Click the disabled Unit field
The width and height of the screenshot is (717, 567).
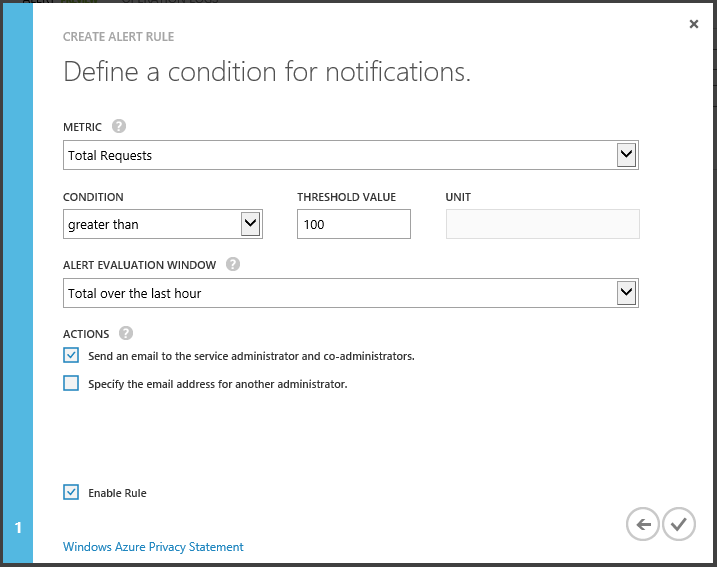pos(542,224)
